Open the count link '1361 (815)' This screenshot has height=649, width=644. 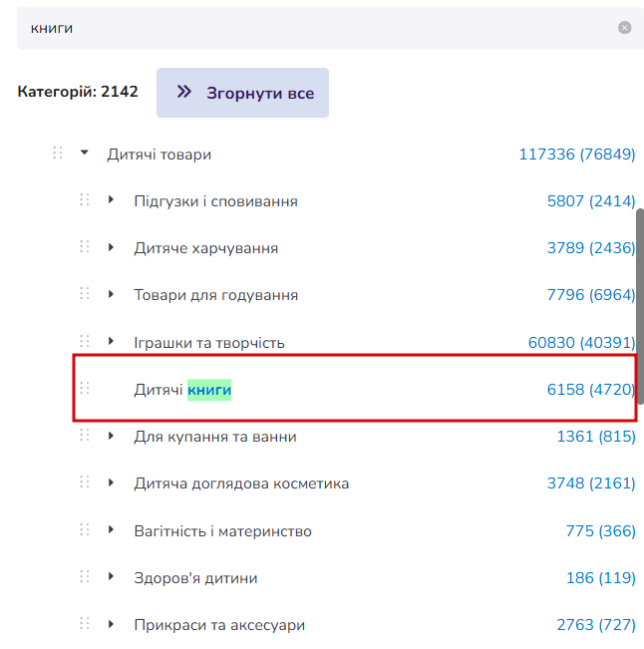pyautogui.click(x=596, y=437)
